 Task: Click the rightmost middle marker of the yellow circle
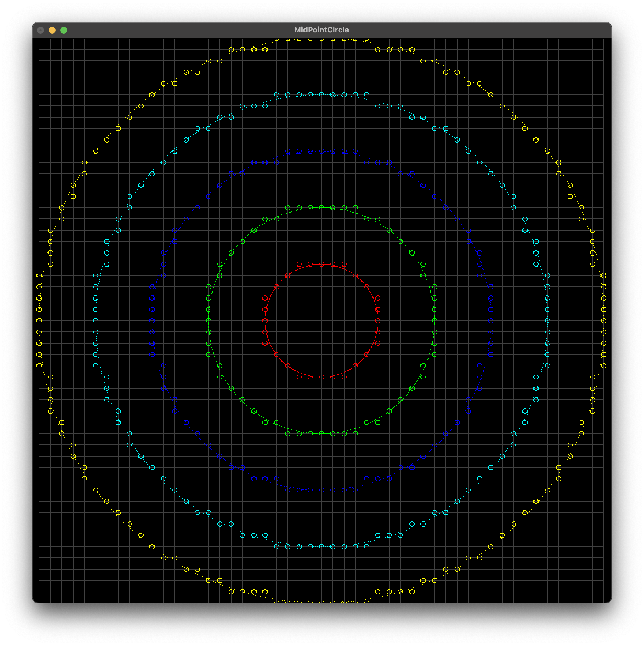pyautogui.click(x=603, y=321)
